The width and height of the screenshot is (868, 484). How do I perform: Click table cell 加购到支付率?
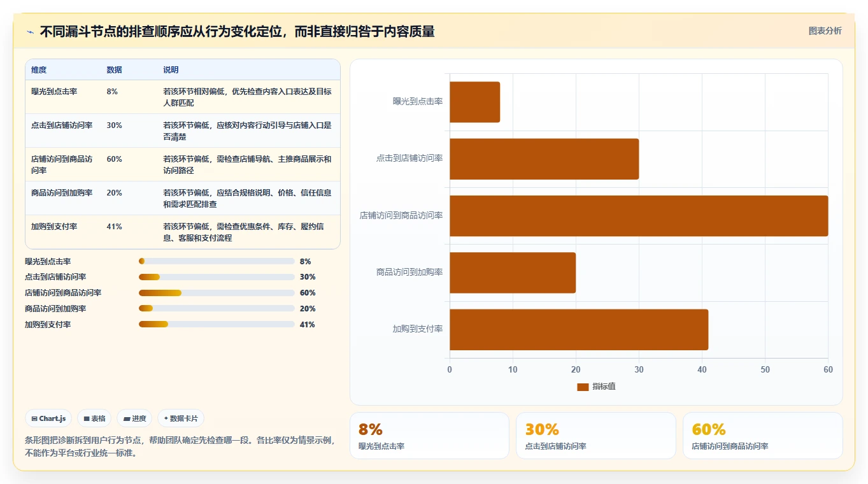click(x=54, y=227)
